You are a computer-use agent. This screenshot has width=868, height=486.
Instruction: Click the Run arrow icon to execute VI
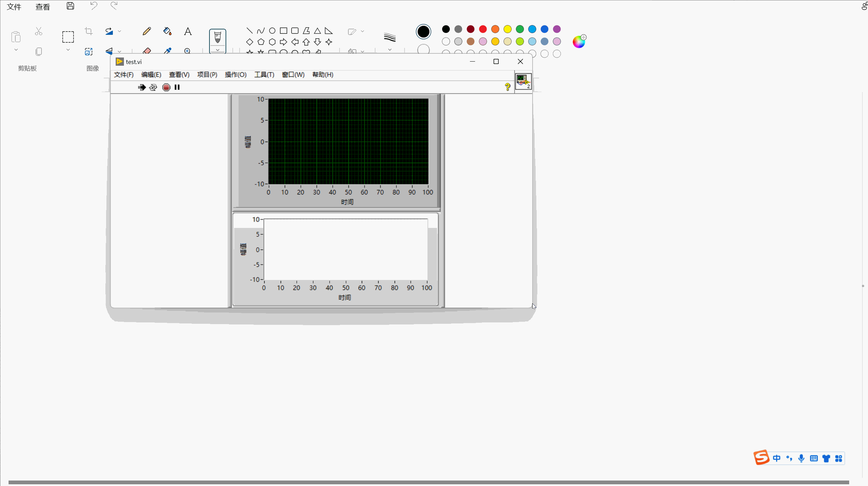pyautogui.click(x=142, y=87)
